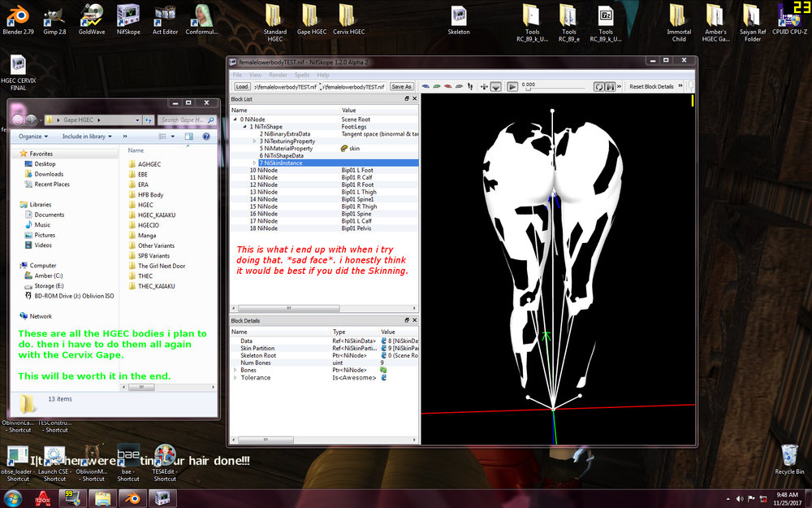Open the File menu in NifSkope
The image size is (812, 508).
(x=237, y=75)
